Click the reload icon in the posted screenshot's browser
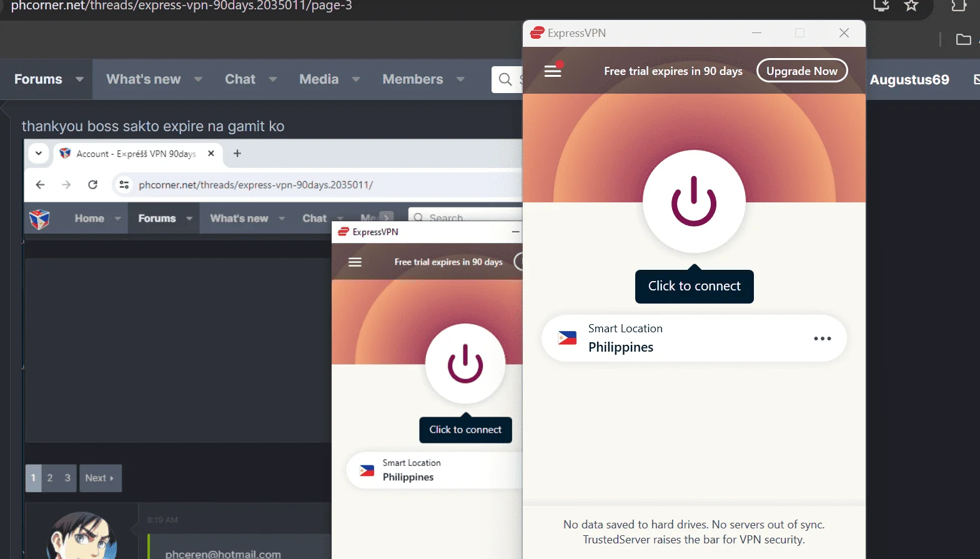Image resolution: width=980 pixels, height=559 pixels. [92, 185]
